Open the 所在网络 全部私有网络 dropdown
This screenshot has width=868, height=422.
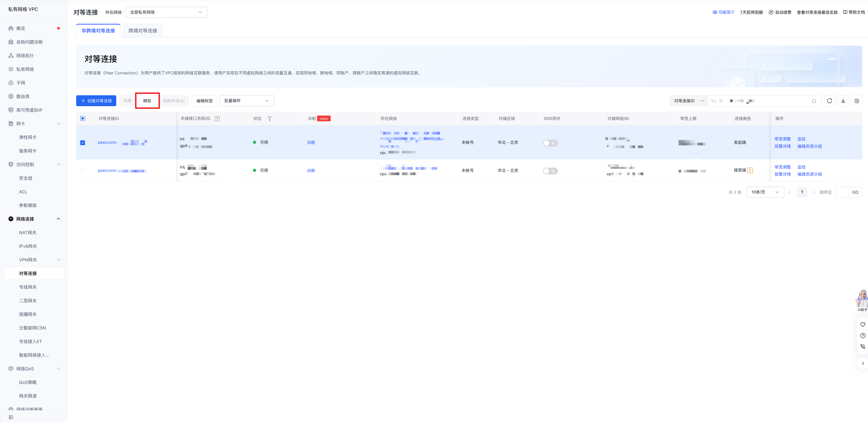coord(166,12)
